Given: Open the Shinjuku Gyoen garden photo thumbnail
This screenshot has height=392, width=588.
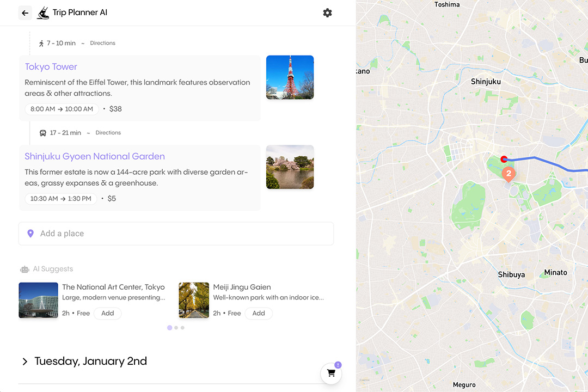Looking at the screenshot, I should 290,167.
